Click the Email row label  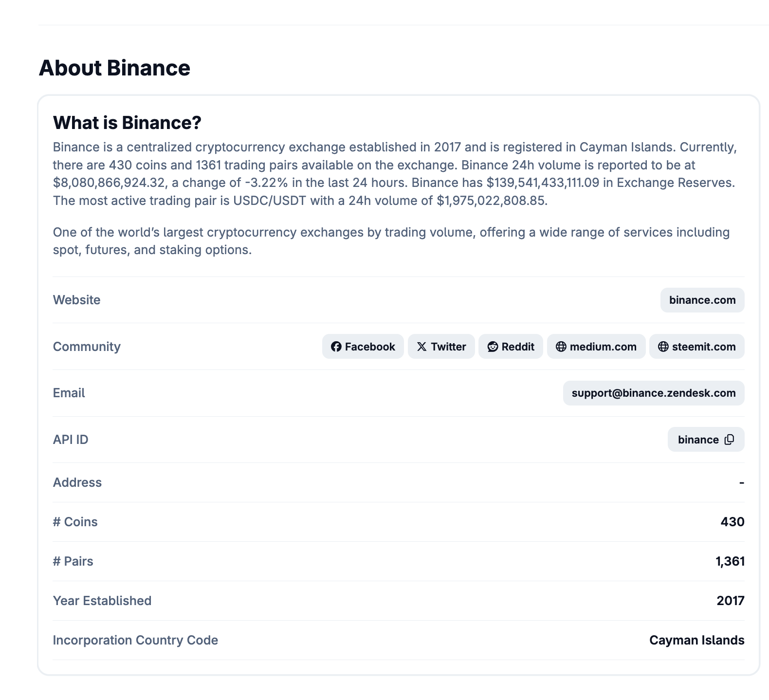69,393
